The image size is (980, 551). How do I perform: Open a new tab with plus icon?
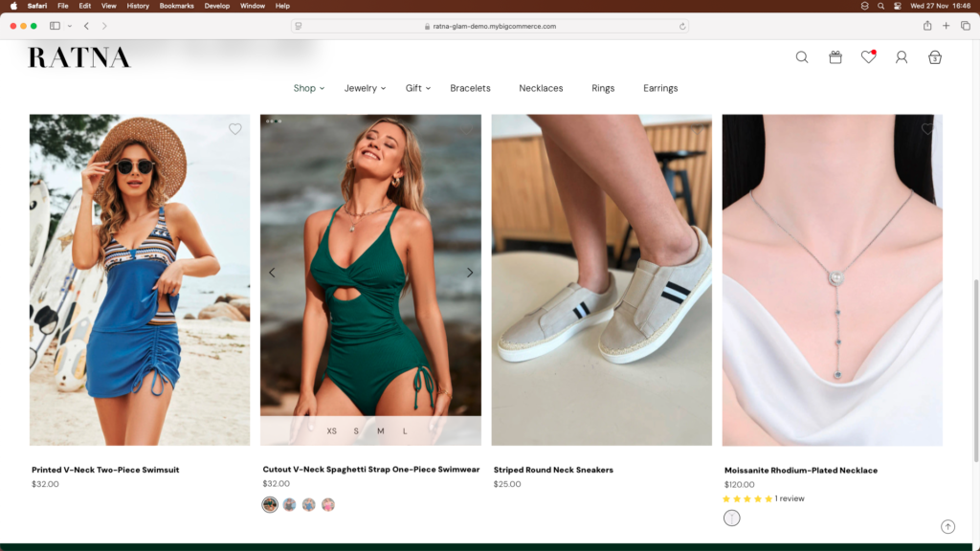click(947, 26)
